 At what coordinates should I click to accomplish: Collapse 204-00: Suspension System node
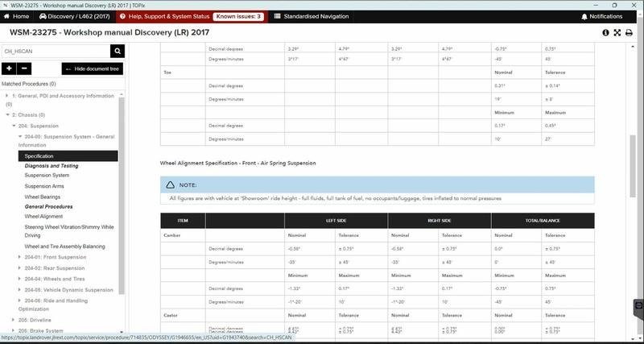(x=19, y=136)
